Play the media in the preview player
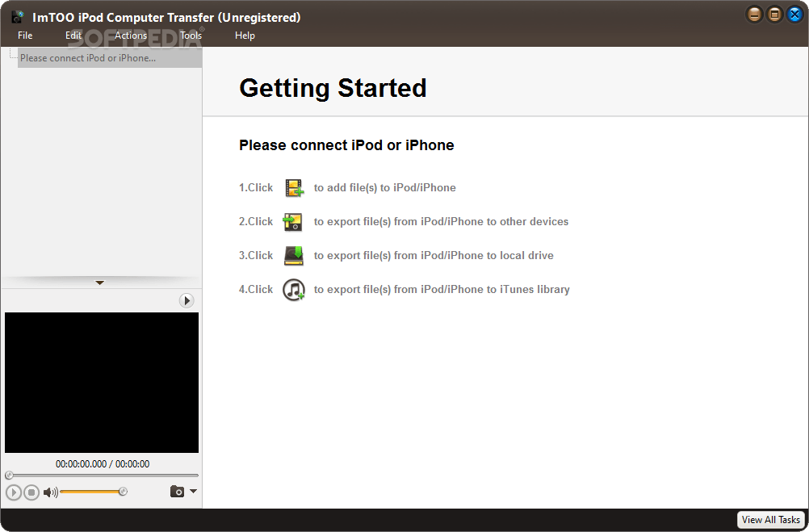809x532 pixels. pyautogui.click(x=14, y=492)
